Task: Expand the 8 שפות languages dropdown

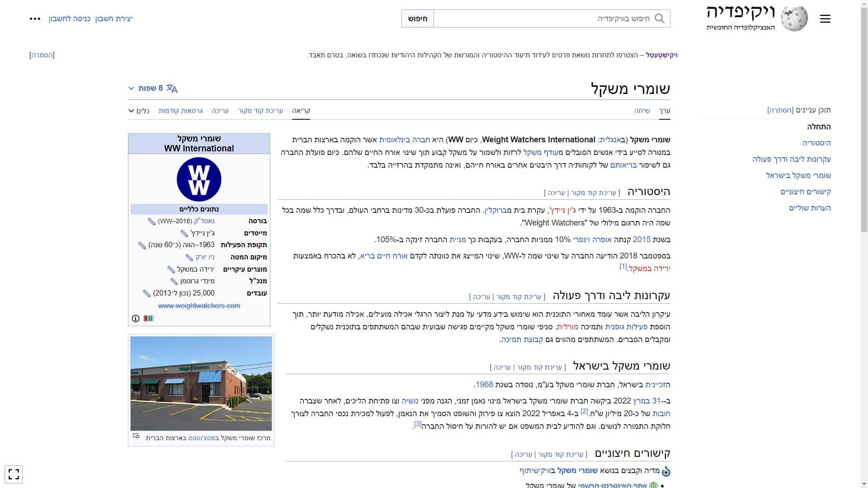Action: pyautogui.click(x=153, y=88)
